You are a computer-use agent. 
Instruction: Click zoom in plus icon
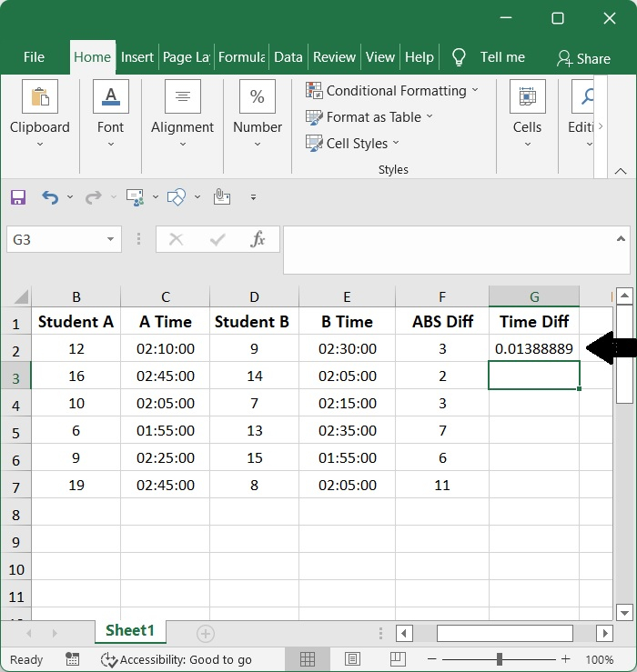pyautogui.click(x=566, y=659)
